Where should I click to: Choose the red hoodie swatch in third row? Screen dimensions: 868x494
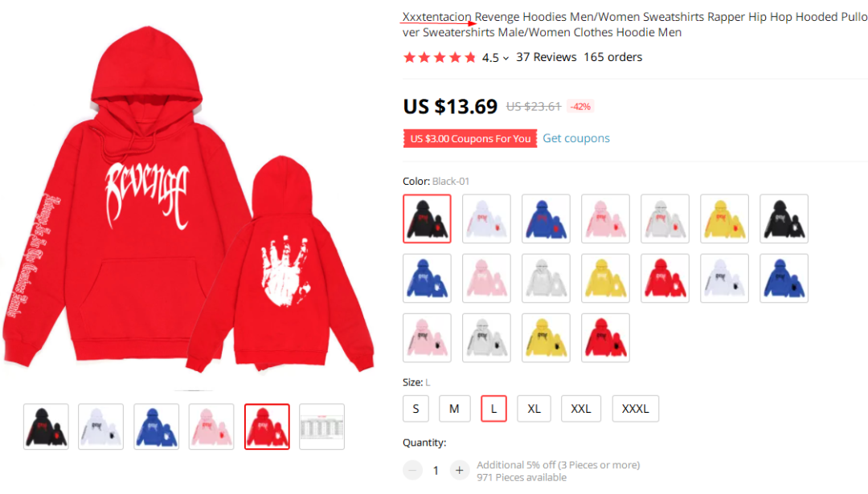605,338
